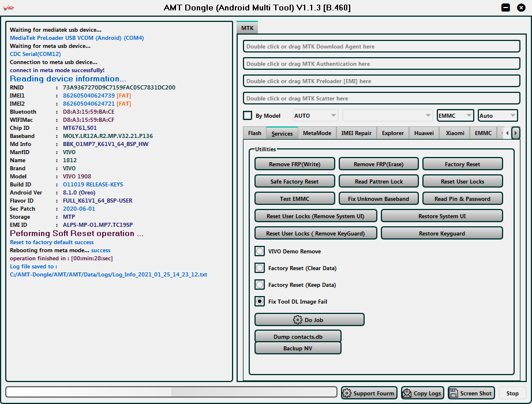Minimize the AMT Dongle window
This screenshot has width=532, height=404.
tap(506, 8)
